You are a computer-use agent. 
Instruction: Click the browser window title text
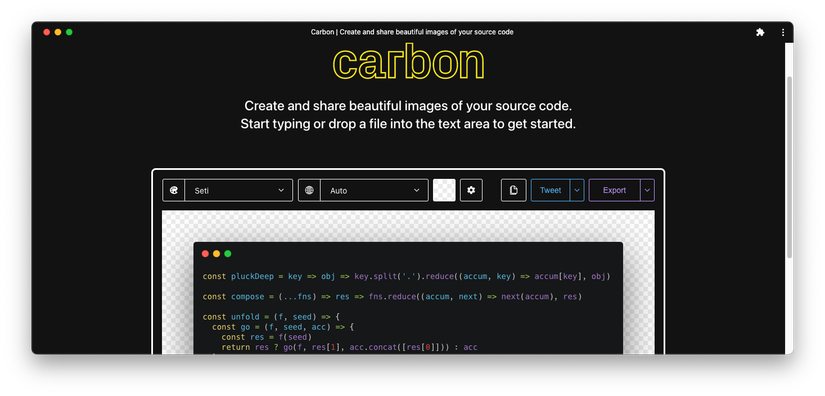tap(412, 32)
